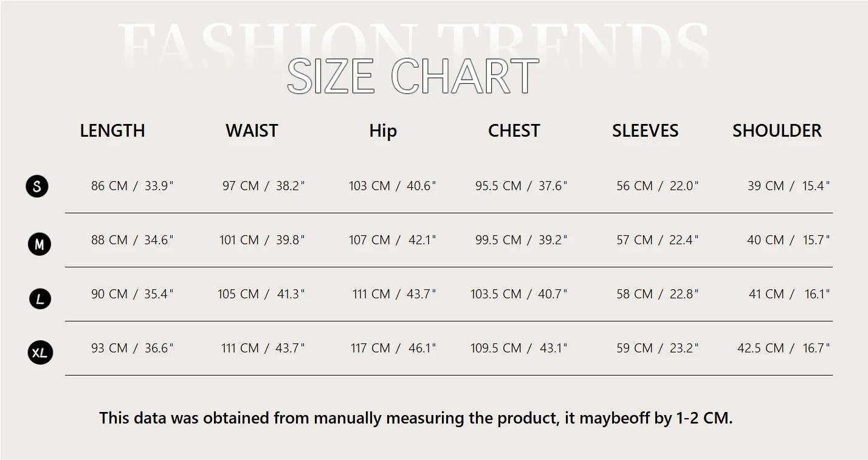Select the SHOULDER column header
Viewport: 868px width, 460px height.
pyautogui.click(x=777, y=131)
